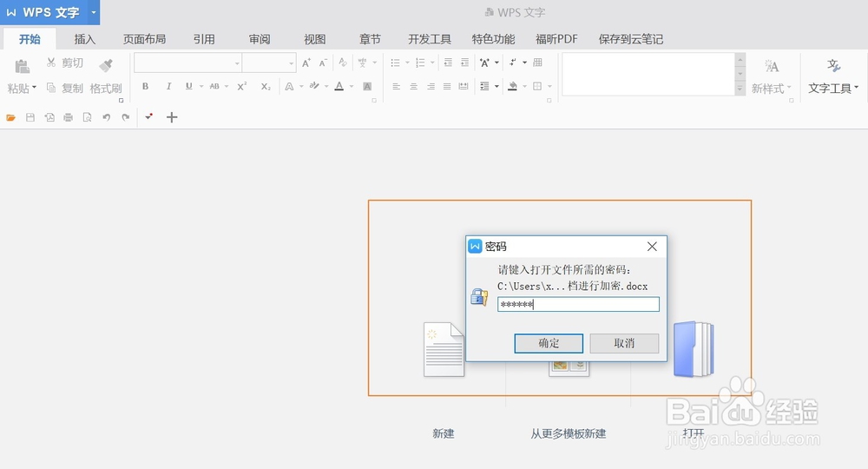Click the New Style (新样式) icon
868x469 pixels.
(x=772, y=67)
